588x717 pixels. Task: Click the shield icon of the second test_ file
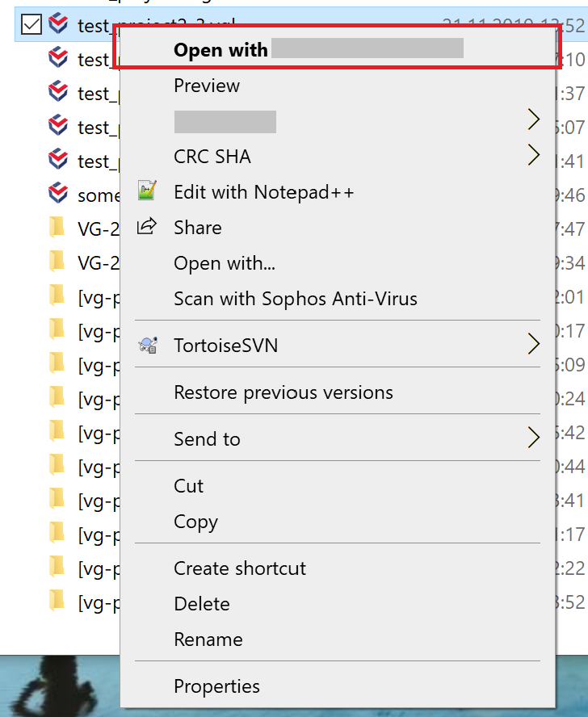[57, 58]
